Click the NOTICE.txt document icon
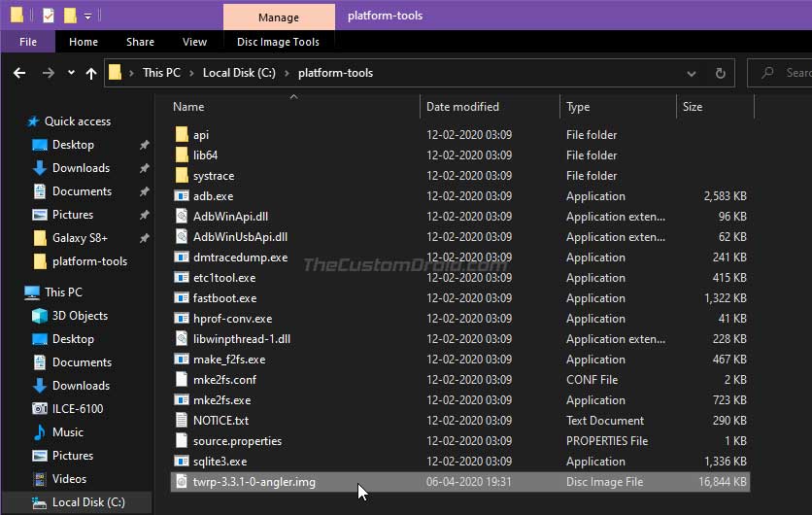The image size is (812, 515). point(182,421)
